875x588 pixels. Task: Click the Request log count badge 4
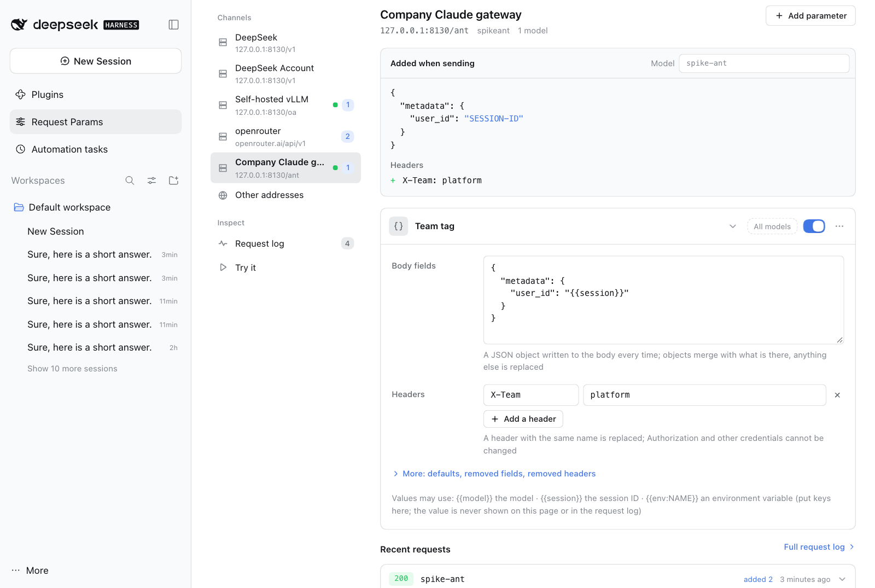pyautogui.click(x=347, y=243)
